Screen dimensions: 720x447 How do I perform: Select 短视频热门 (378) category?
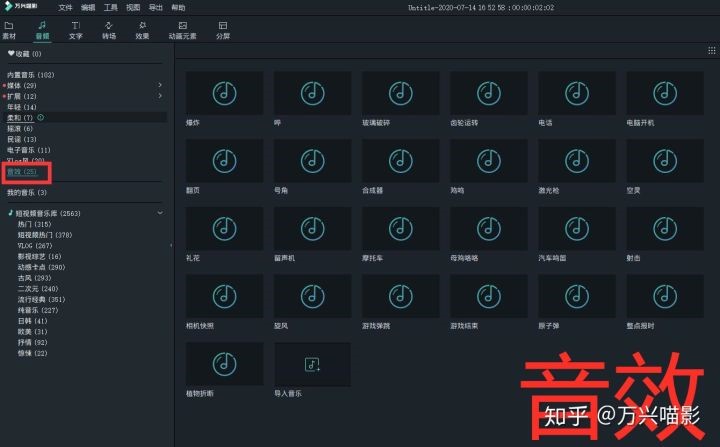[45, 235]
